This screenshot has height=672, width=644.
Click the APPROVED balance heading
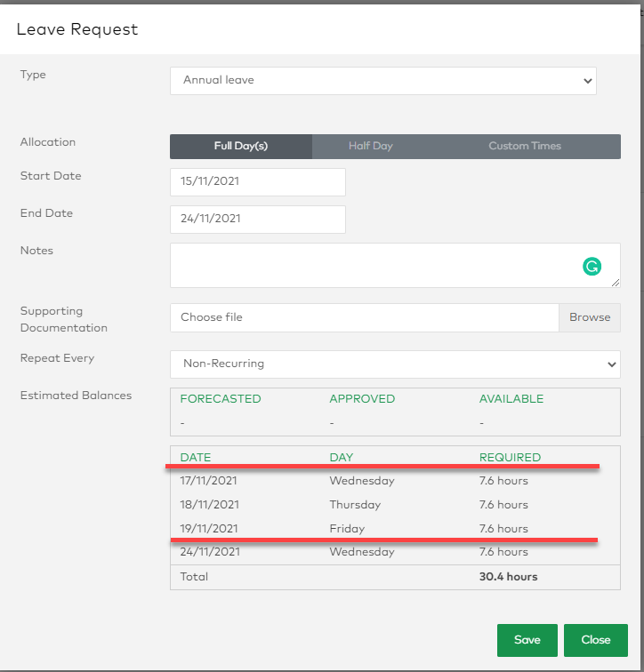pyautogui.click(x=362, y=399)
